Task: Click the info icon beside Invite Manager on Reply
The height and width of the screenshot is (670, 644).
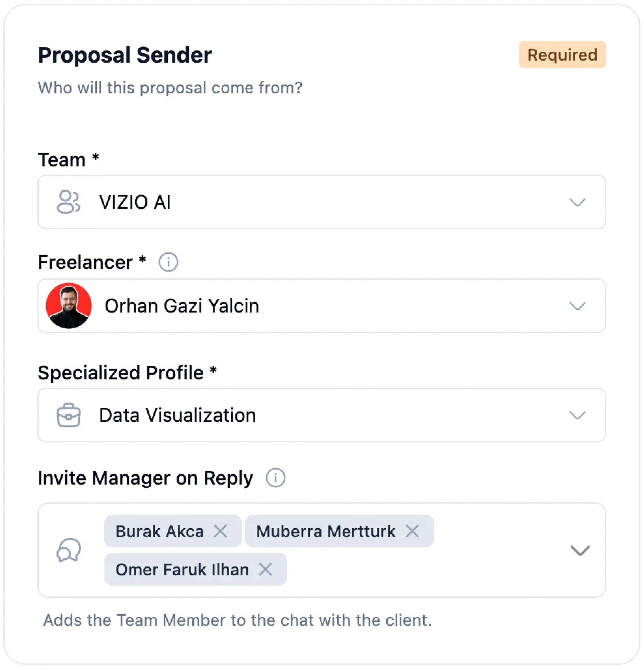Action: coord(275,477)
